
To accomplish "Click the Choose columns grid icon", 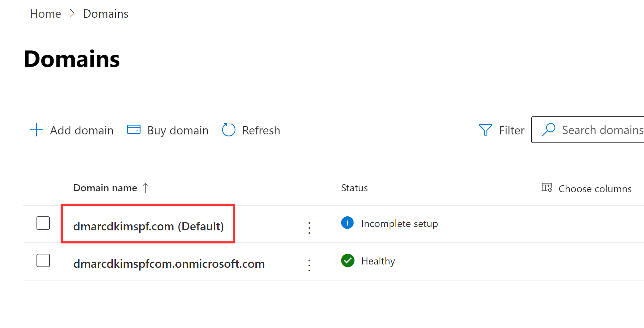I will coord(547,188).
